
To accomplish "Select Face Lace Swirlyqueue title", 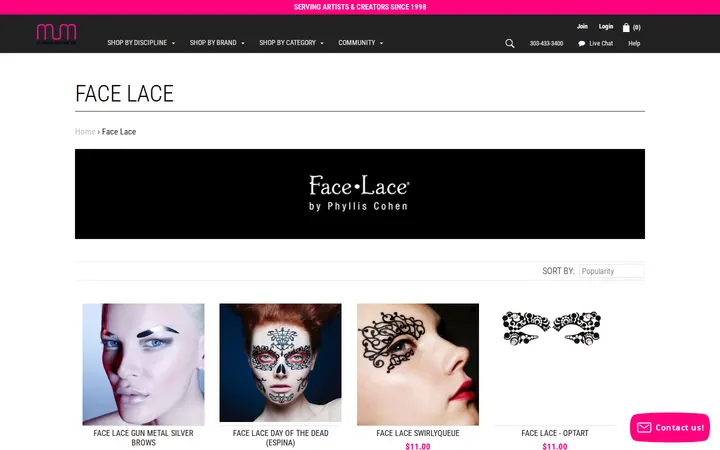I will point(418,433).
